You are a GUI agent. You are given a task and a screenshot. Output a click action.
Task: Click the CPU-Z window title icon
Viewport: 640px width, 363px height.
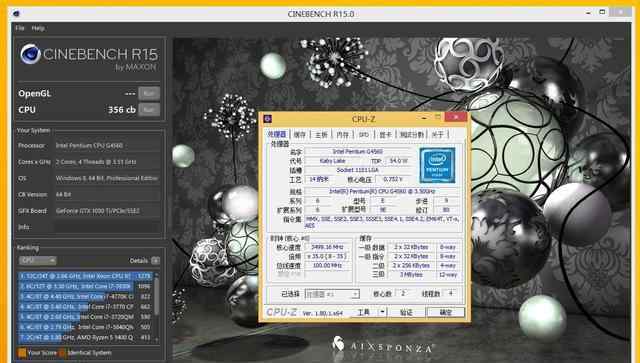[268, 119]
